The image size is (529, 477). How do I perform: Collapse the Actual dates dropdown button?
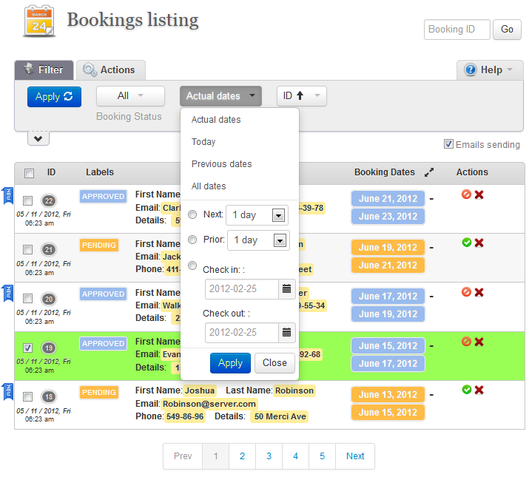(x=221, y=96)
